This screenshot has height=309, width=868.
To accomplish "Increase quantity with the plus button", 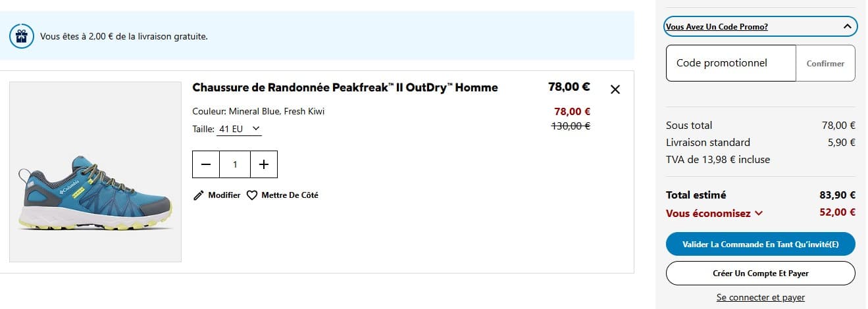I will 264,164.
